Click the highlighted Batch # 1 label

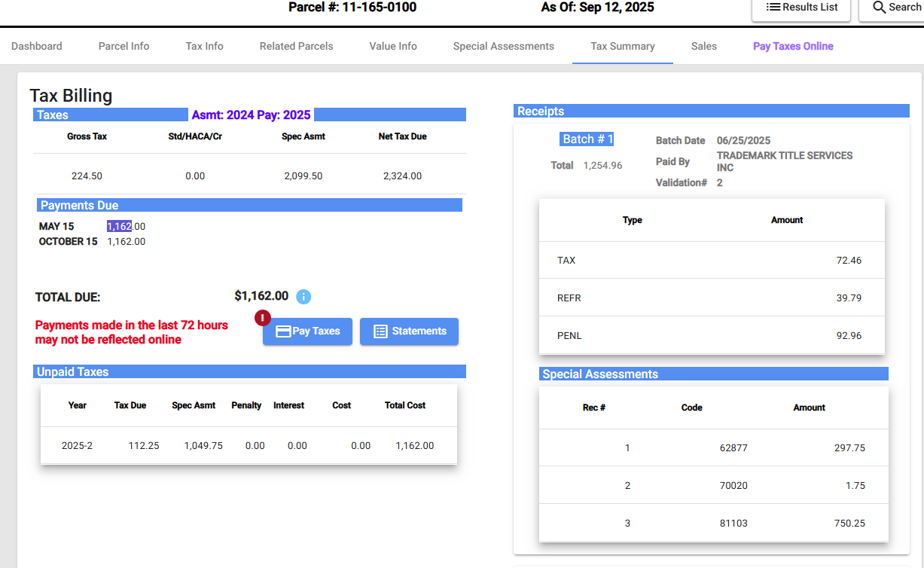coord(588,139)
